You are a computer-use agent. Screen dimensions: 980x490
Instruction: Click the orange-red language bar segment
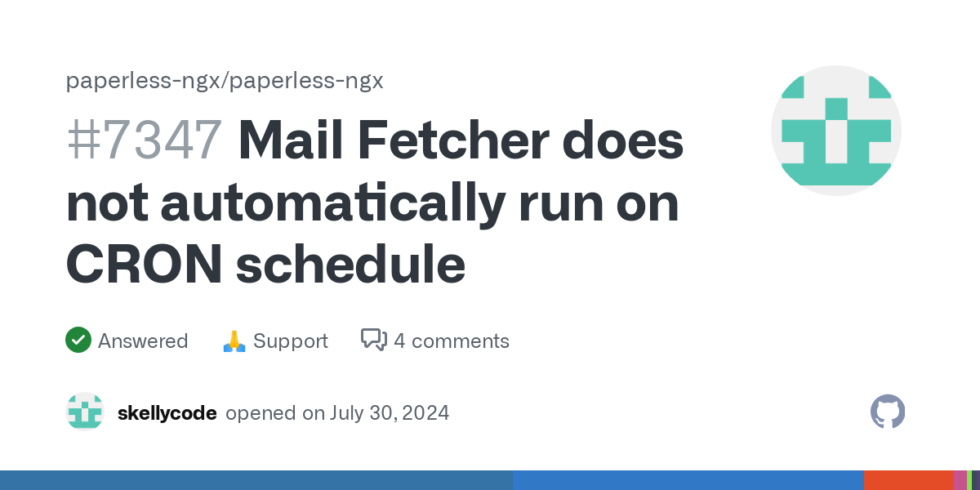(909, 480)
